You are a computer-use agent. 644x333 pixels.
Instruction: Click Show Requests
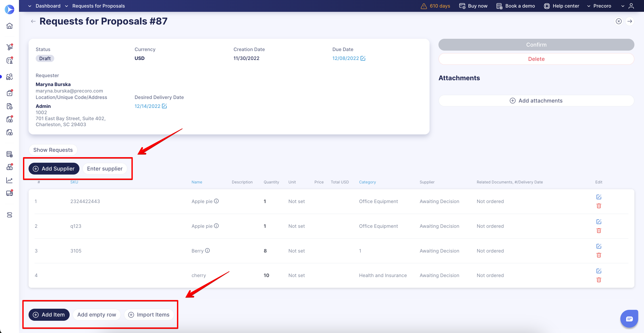pyautogui.click(x=53, y=150)
